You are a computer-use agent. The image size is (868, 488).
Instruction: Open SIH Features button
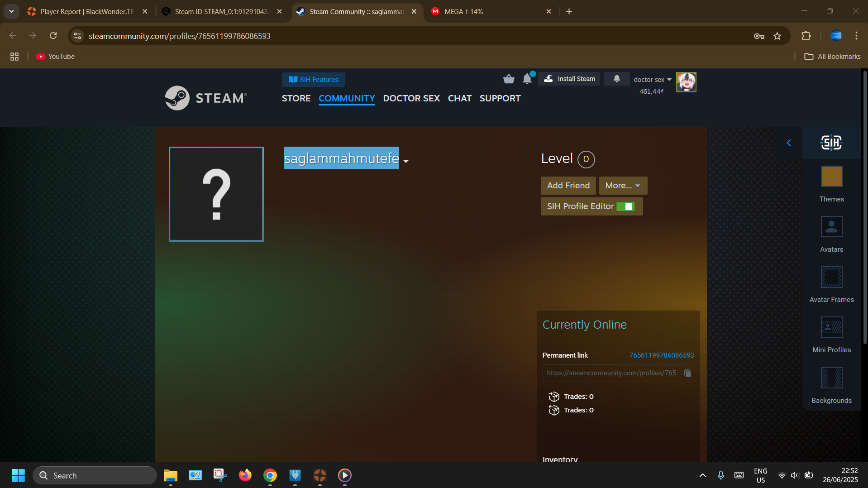tap(313, 80)
